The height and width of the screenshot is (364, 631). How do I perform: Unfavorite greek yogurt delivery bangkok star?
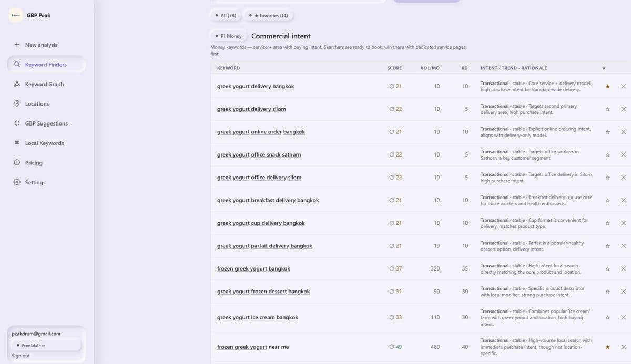(x=607, y=86)
